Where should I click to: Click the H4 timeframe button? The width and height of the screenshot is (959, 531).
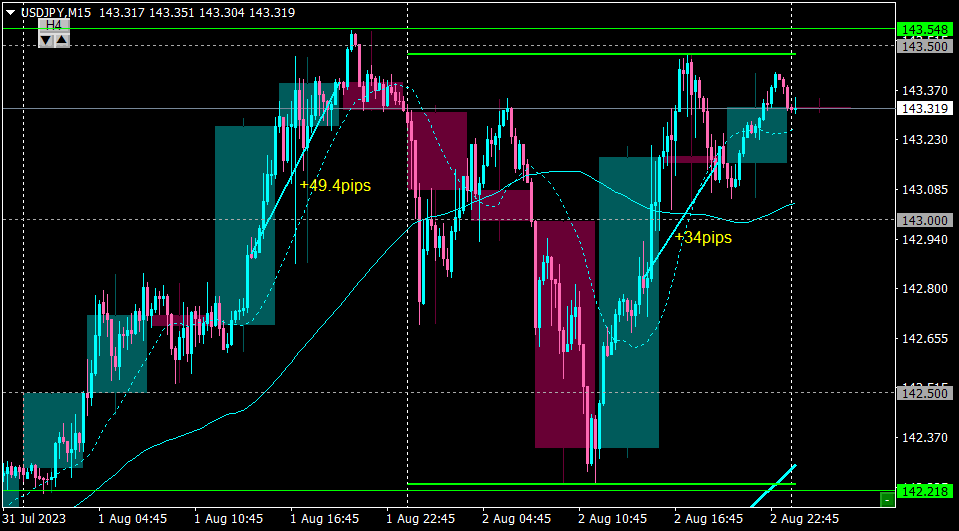pyautogui.click(x=54, y=25)
